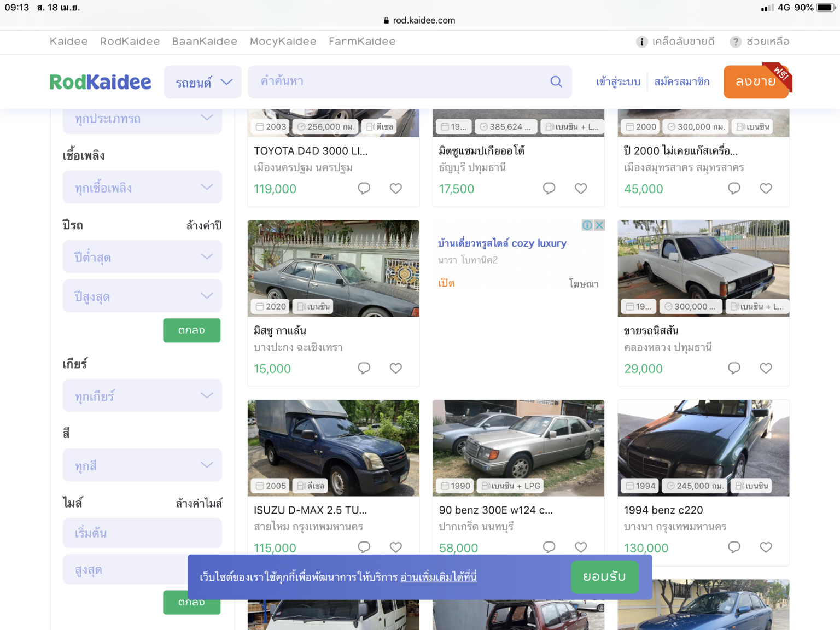Open chat for the 17,500 listing

point(549,188)
